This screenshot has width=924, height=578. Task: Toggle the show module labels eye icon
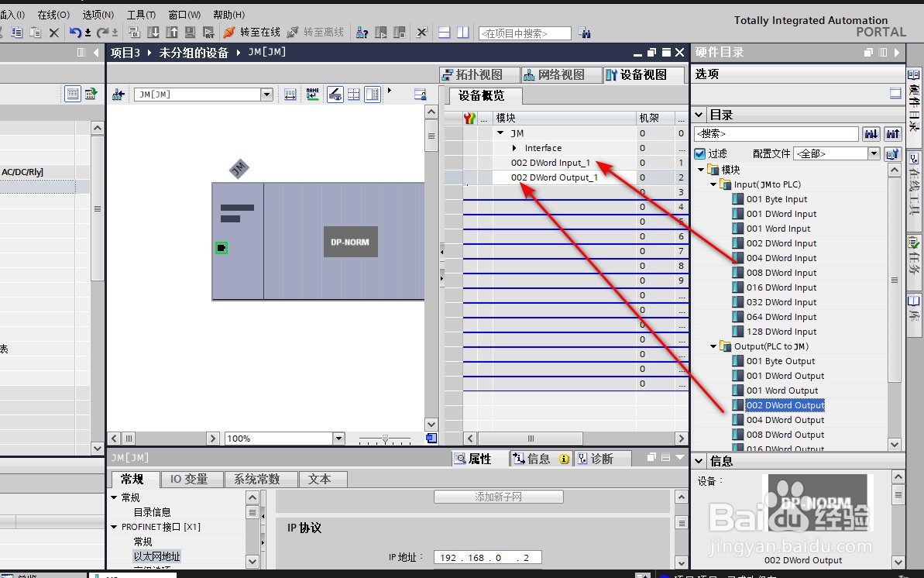[x=335, y=95]
